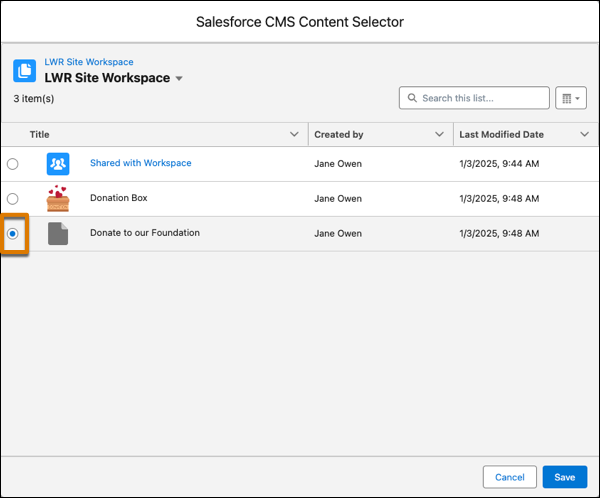Click the Donation Box thumbnail image
The height and width of the screenshot is (498, 600).
58,199
